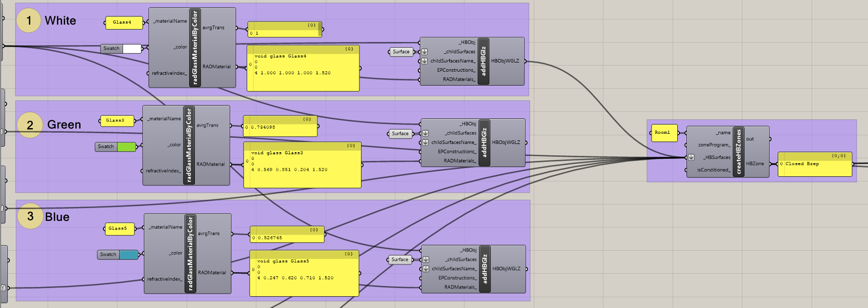Click the _childSurfaces arrow icon in White group
Image resolution: width=868 pixels, height=308 pixels.
[x=425, y=52]
